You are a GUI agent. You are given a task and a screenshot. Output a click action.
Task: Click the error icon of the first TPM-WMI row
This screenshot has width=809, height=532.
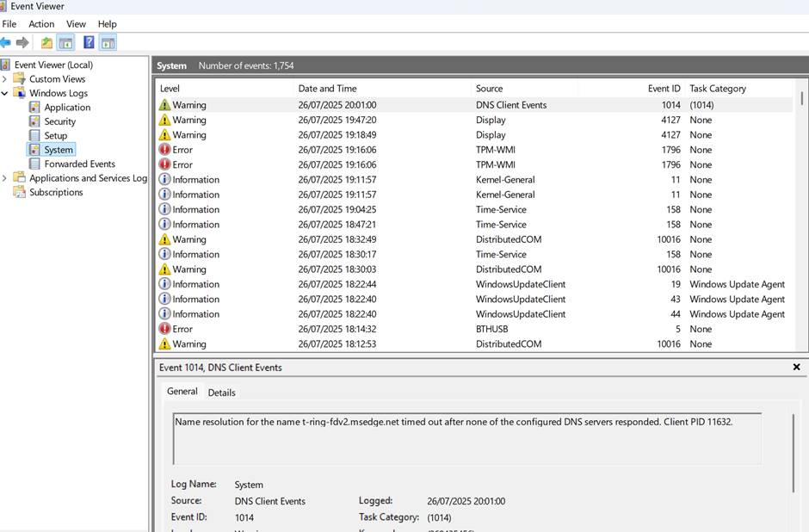(x=164, y=150)
